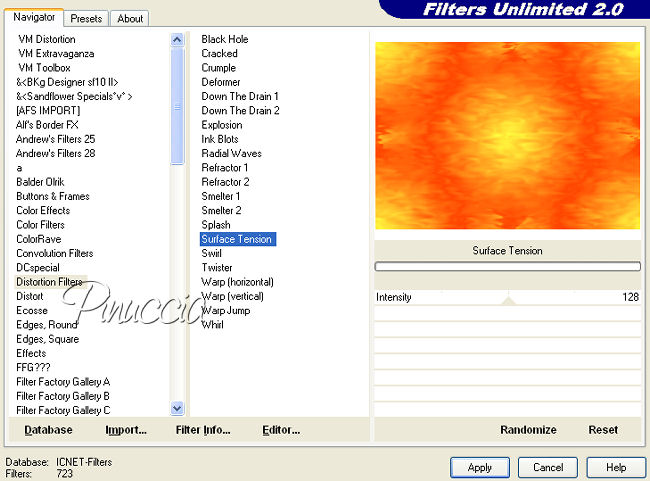This screenshot has width=650, height=481.
Task: Reset the filter settings
Action: pyautogui.click(x=603, y=430)
